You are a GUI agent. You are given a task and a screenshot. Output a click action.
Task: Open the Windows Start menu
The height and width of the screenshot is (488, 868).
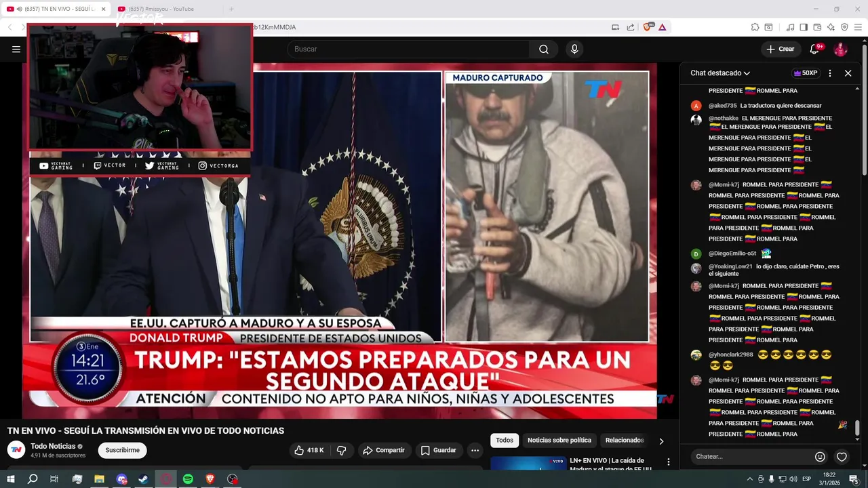[x=10, y=479]
